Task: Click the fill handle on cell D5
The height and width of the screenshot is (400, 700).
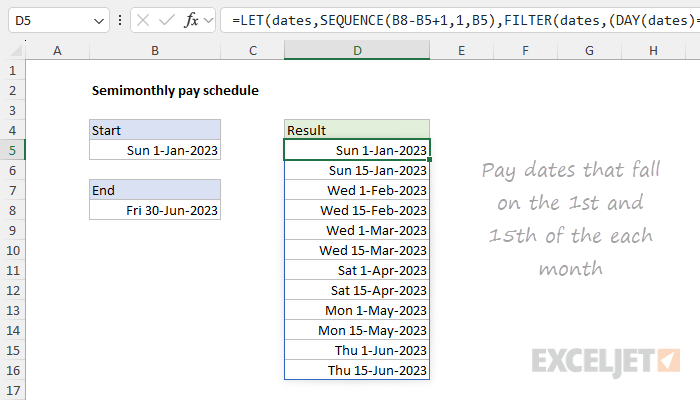Action: tap(429, 160)
